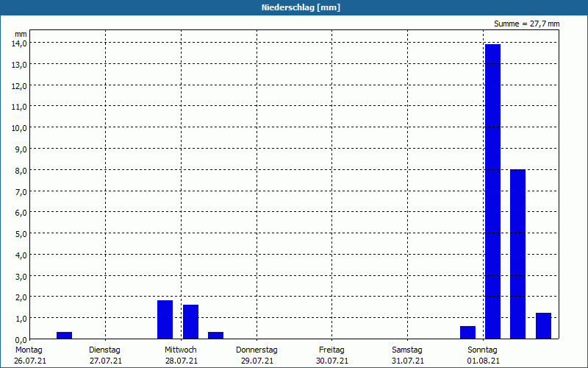Click the 1.6 mm bar after Mittwoch gridline

pos(190,322)
